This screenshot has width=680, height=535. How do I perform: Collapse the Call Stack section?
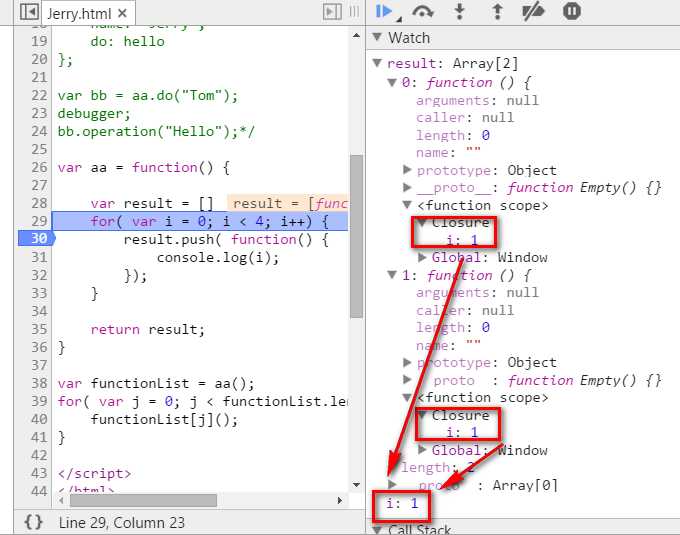[377, 529]
